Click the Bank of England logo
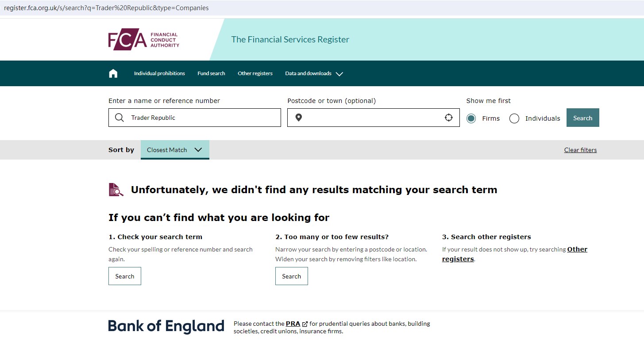Image resolution: width=644 pixels, height=343 pixels. tap(166, 327)
